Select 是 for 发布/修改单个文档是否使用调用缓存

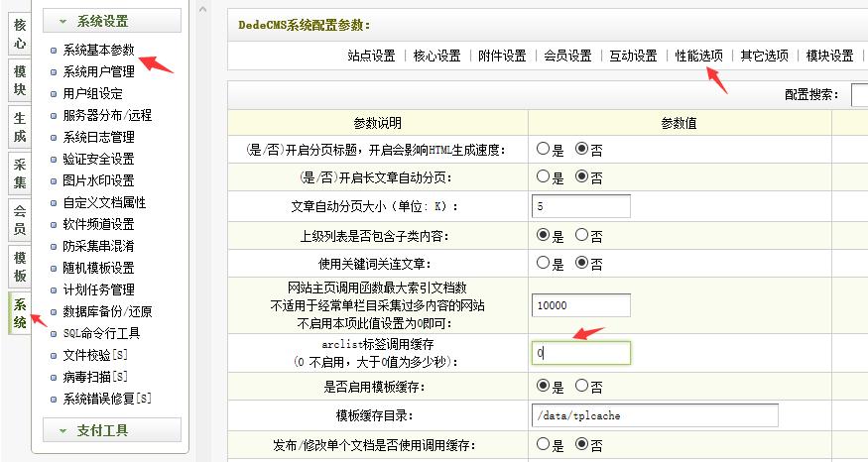coord(543,444)
